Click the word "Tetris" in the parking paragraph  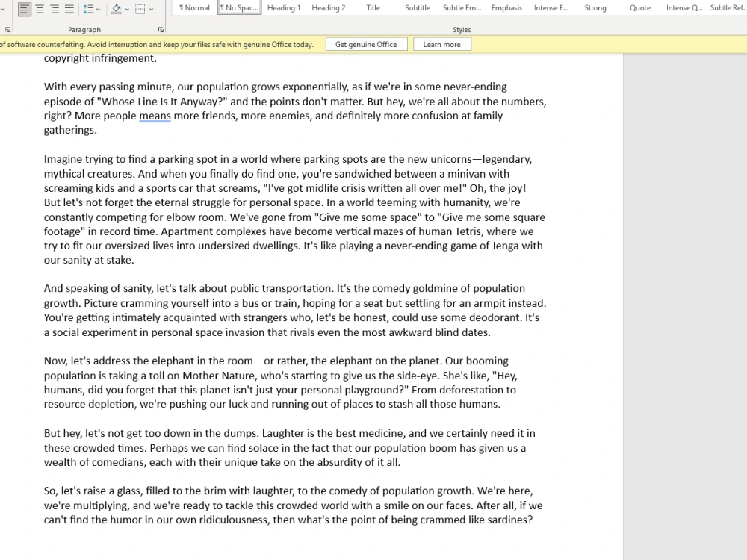[x=467, y=231]
